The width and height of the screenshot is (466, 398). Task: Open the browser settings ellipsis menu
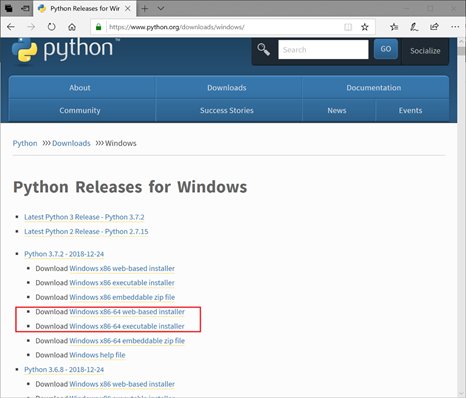[x=455, y=27]
